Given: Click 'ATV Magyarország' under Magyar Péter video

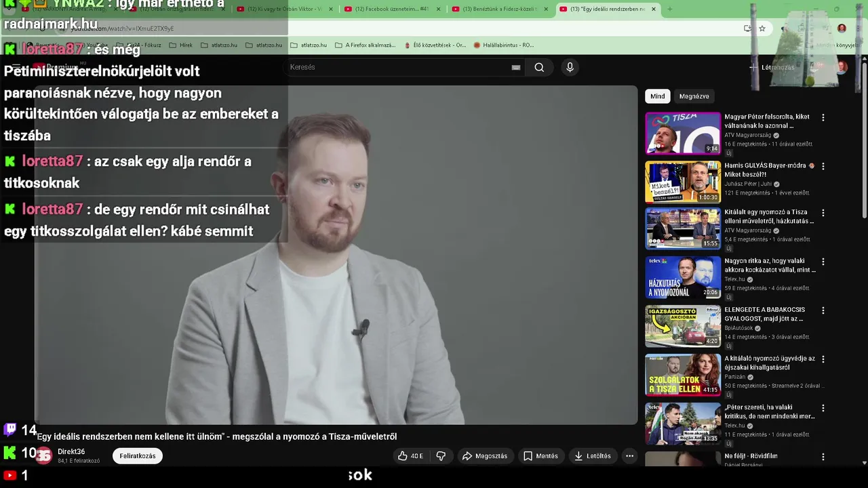Looking at the screenshot, I should [x=747, y=136].
